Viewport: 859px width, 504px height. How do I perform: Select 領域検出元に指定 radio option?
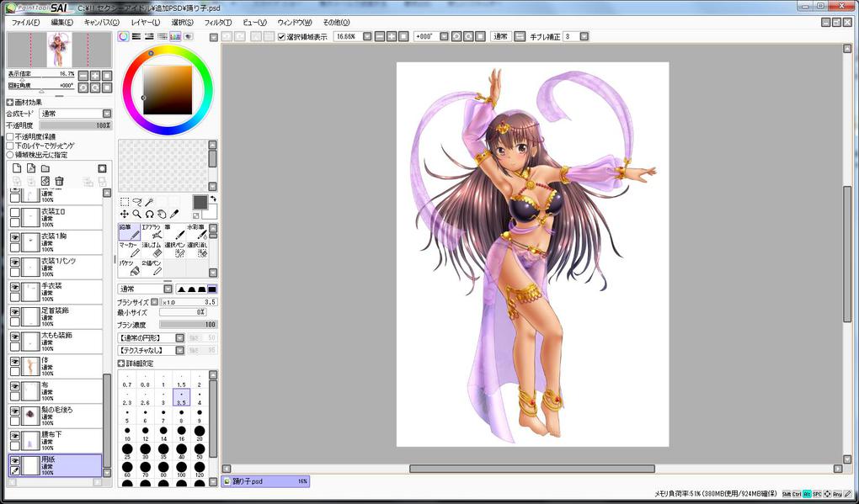pyautogui.click(x=10, y=156)
